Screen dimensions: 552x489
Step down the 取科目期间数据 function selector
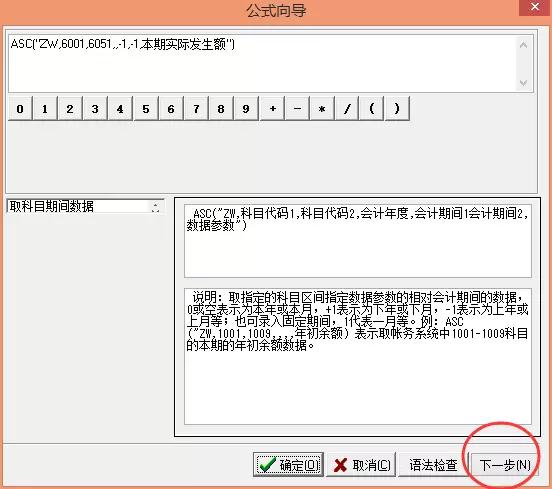[155, 210]
